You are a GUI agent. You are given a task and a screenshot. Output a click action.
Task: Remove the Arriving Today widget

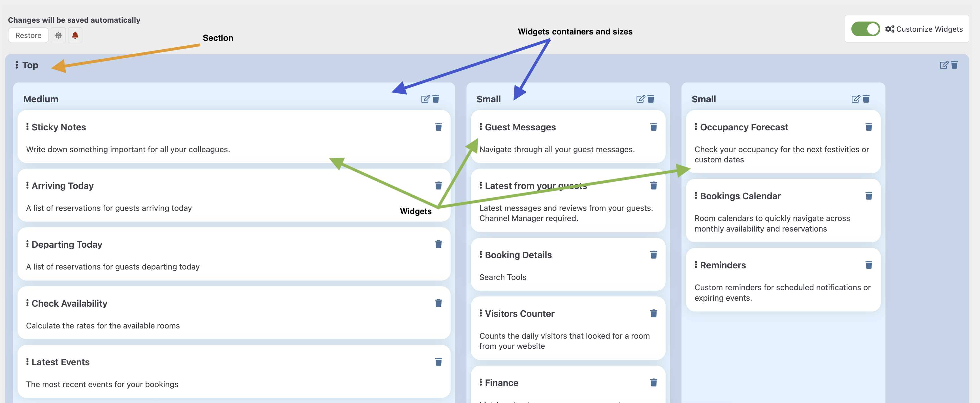tap(438, 185)
